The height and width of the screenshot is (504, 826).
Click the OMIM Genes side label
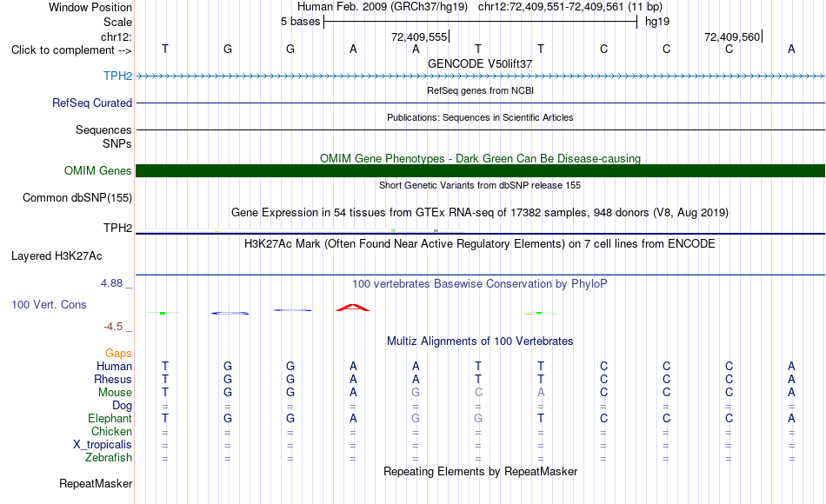pyautogui.click(x=98, y=170)
